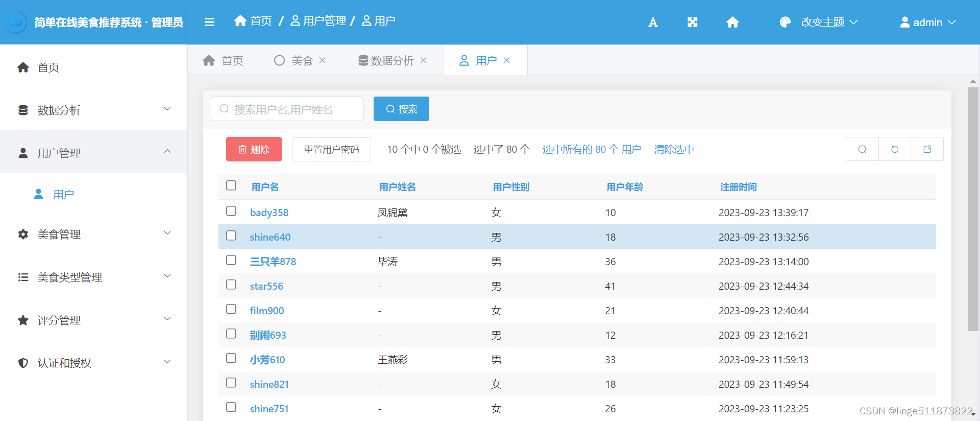Click the app logo in header
Viewport: 980px width, 421px height.
click(x=16, y=22)
